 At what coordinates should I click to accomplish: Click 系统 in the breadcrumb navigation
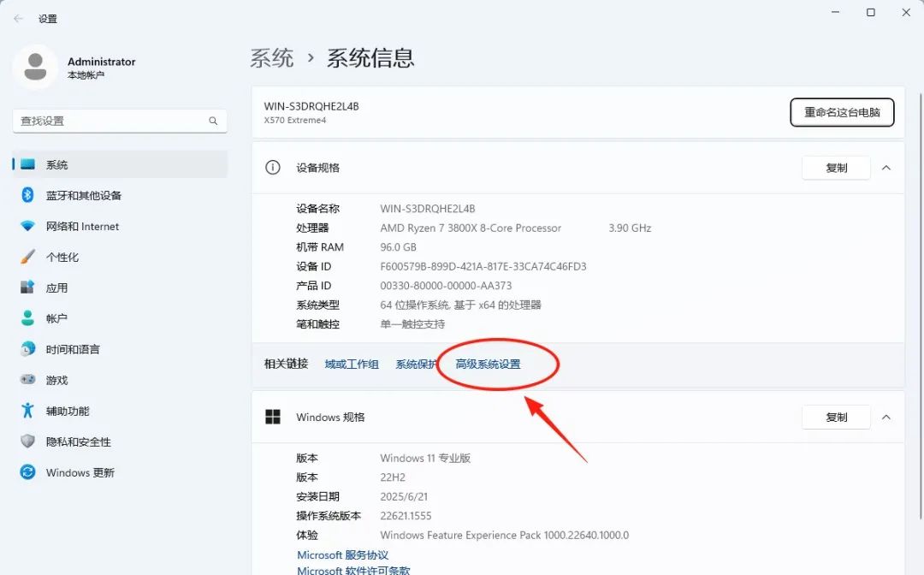[272, 57]
